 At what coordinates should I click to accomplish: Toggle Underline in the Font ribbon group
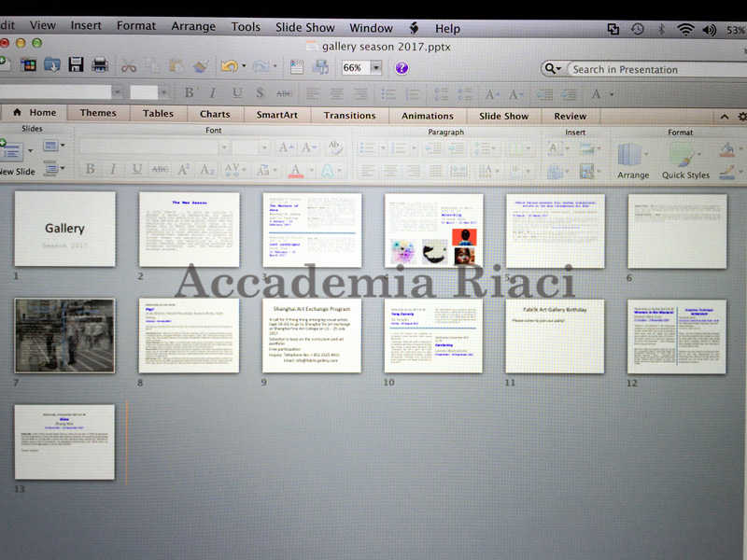point(136,169)
